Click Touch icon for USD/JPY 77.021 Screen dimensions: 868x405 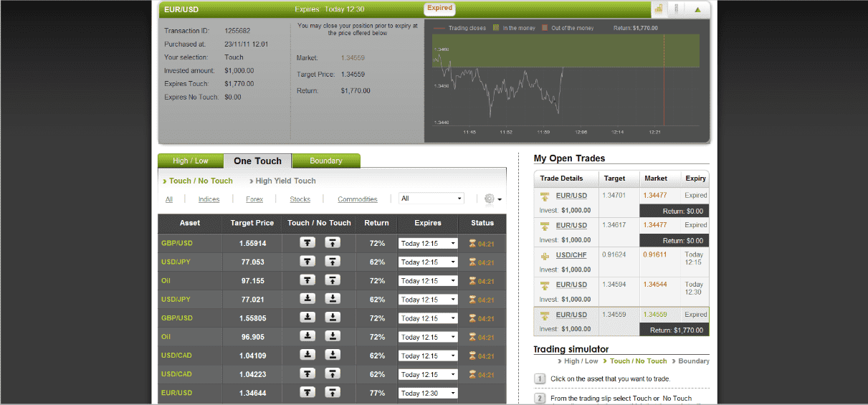(307, 299)
